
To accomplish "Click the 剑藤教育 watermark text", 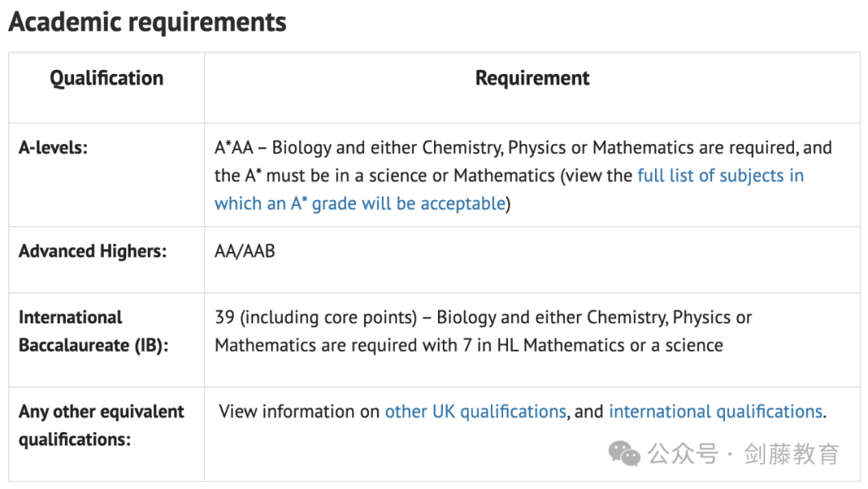I will [x=792, y=454].
